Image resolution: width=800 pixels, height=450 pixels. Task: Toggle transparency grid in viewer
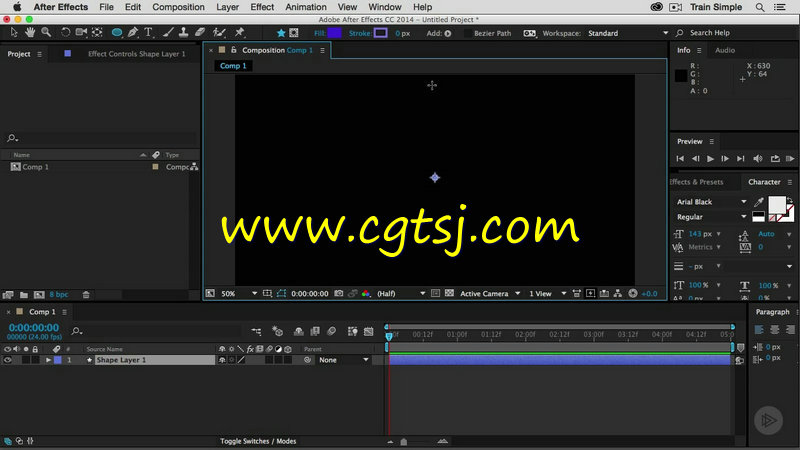coord(449,293)
